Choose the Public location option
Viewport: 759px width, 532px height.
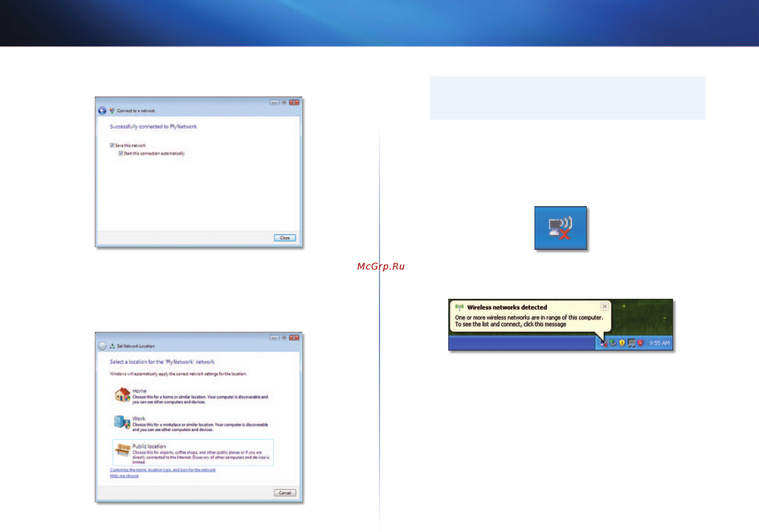click(193, 452)
